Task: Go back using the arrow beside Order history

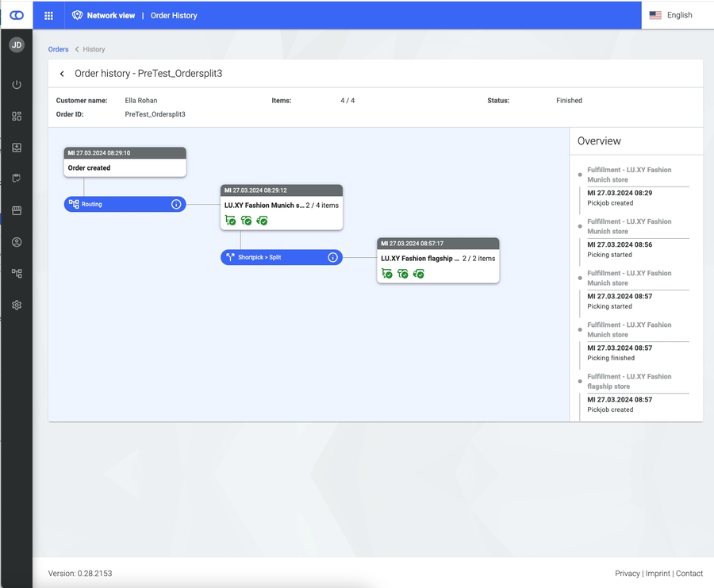Action: click(62, 74)
